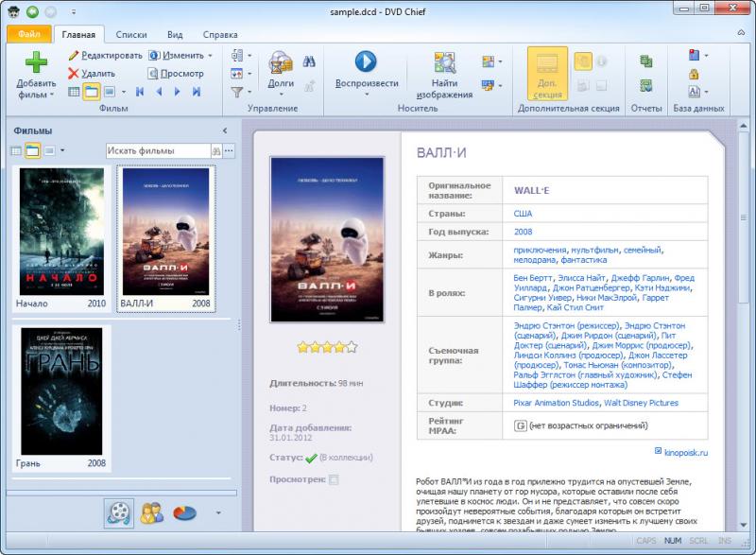The height and width of the screenshot is (555, 756).
Task: Click the Долги loans icon
Action: (x=281, y=62)
